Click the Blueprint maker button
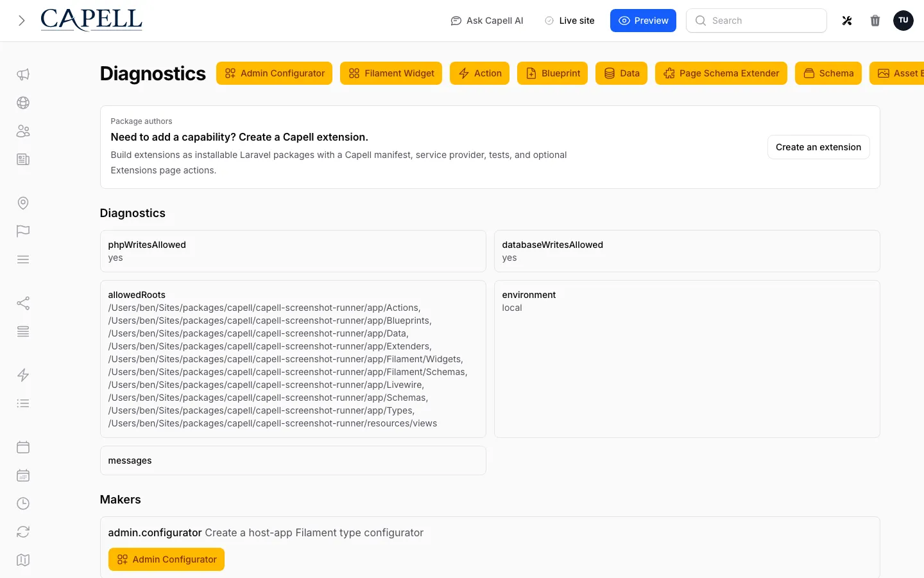This screenshot has height=578, width=924. pos(552,73)
